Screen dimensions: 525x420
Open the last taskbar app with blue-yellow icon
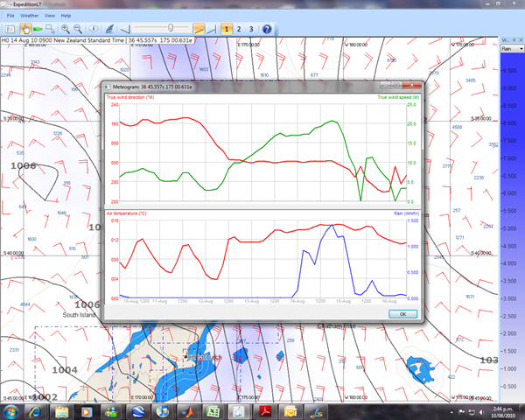(x=316, y=411)
